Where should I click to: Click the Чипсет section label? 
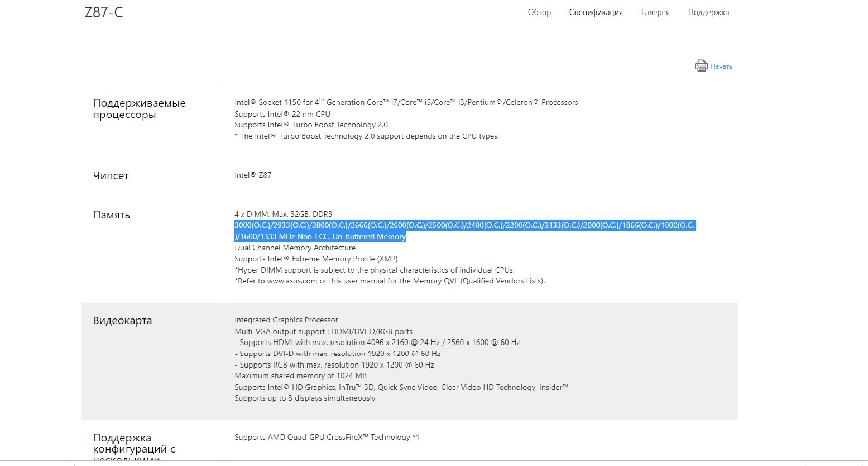click(111, 175)
